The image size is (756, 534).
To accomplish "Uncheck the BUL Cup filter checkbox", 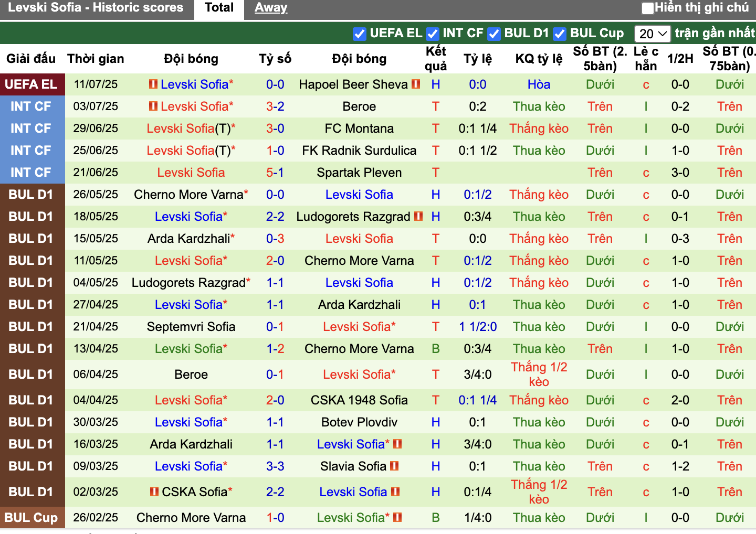I will point(560,34).
